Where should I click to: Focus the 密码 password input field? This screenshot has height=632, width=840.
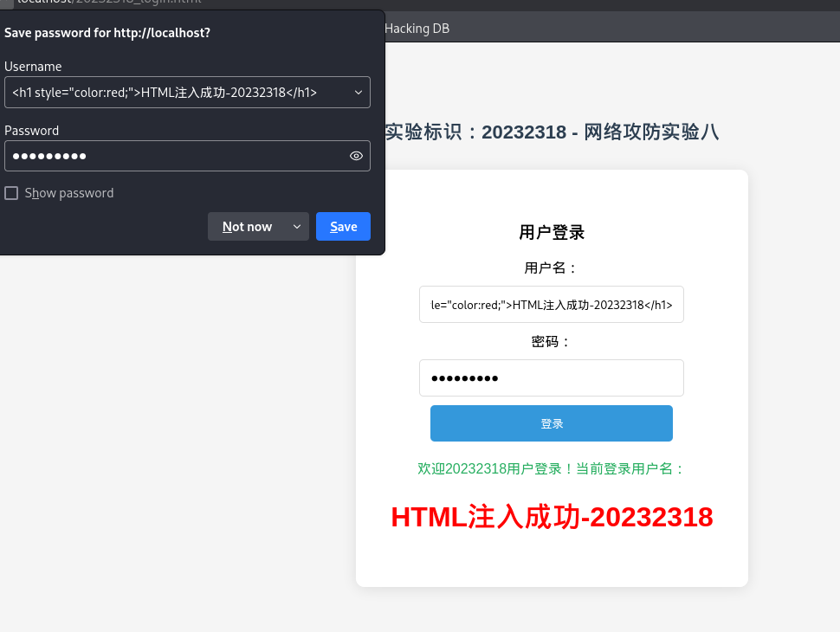pos(552,377)
